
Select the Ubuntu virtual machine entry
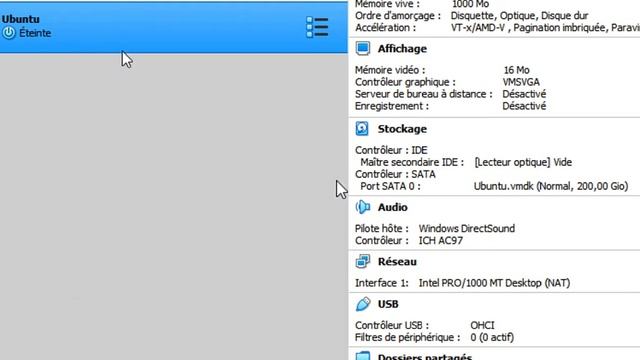(173, 27)
